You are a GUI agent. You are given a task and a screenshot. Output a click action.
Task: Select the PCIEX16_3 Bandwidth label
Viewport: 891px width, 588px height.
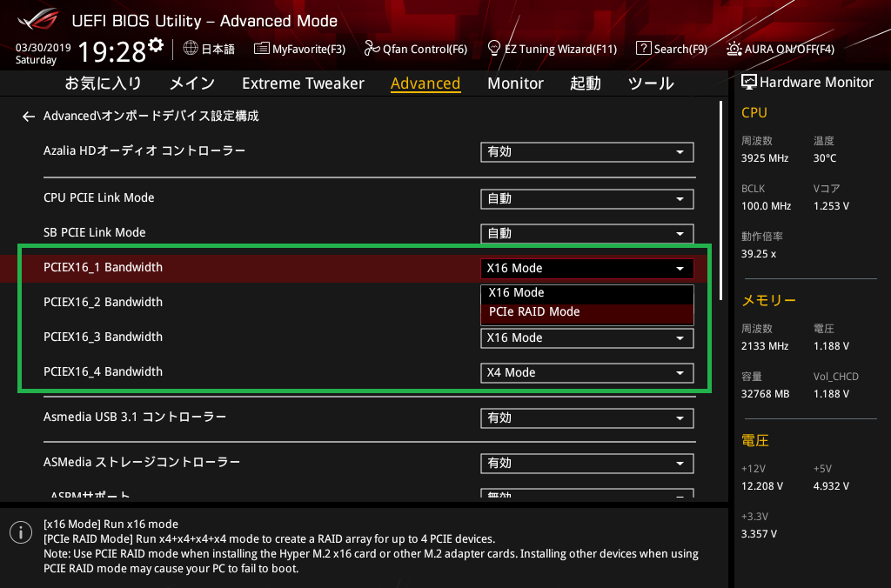point(103,337)
